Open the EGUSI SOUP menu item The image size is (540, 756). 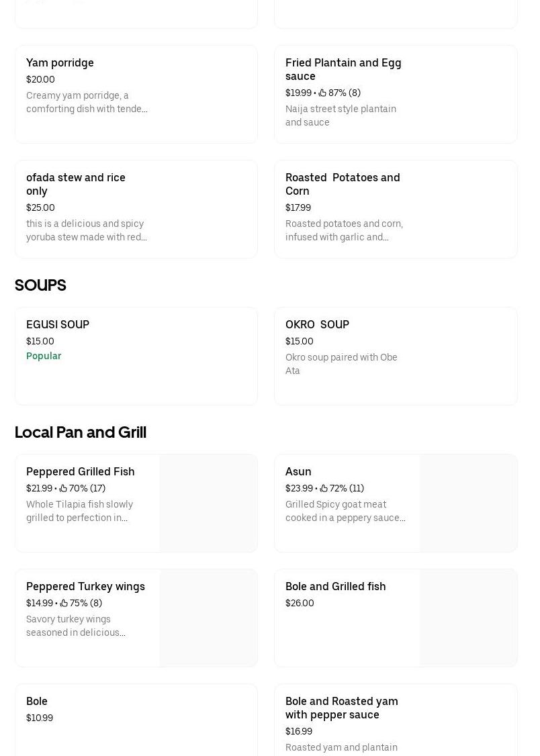pyautogui.click(x=136, y=356)
